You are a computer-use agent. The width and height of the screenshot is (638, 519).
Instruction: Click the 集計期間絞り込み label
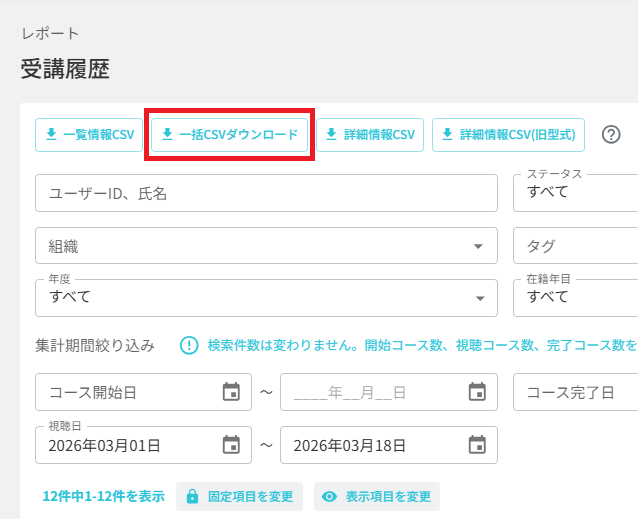coord(95,346)
